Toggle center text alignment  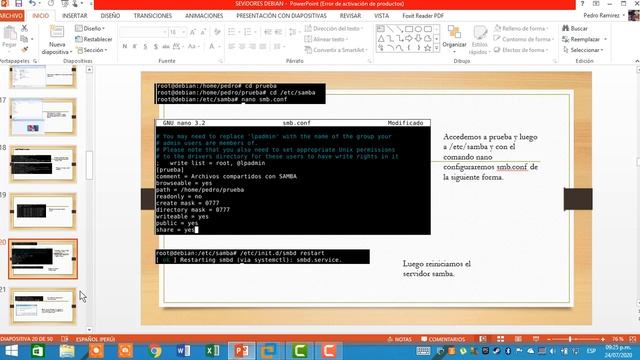242,47
